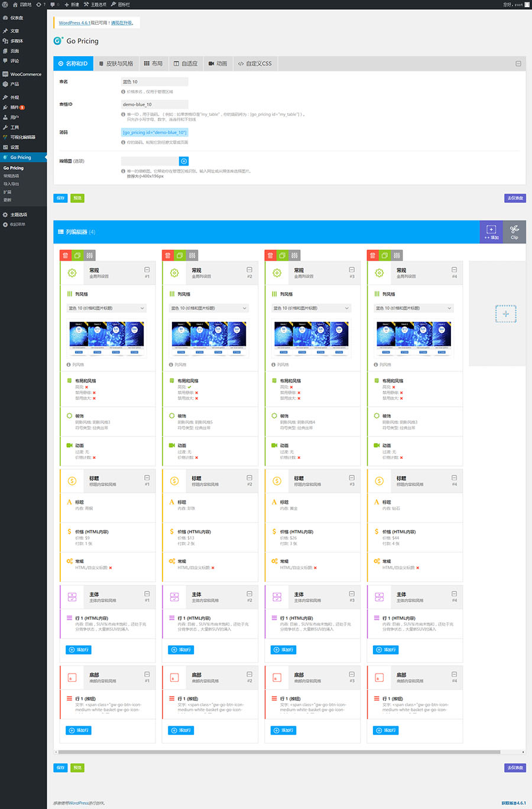Collapse column 4's 底部 footer section
Viewport: 532px width, 809px height.
pos(454,674)
